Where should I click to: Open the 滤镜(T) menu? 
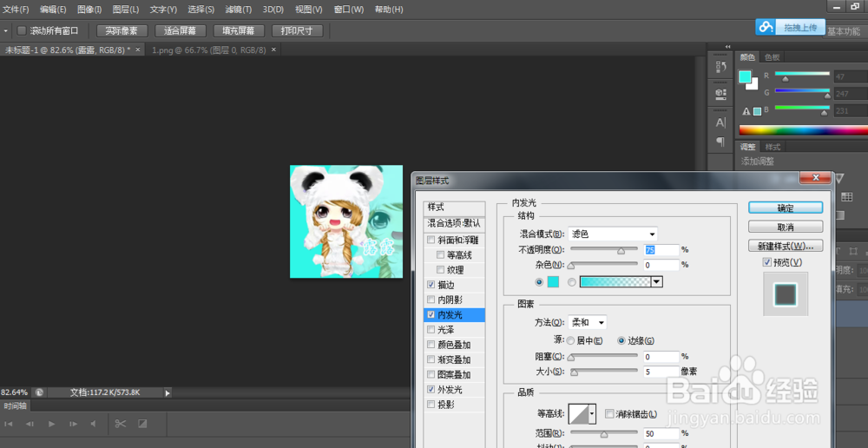238,10
